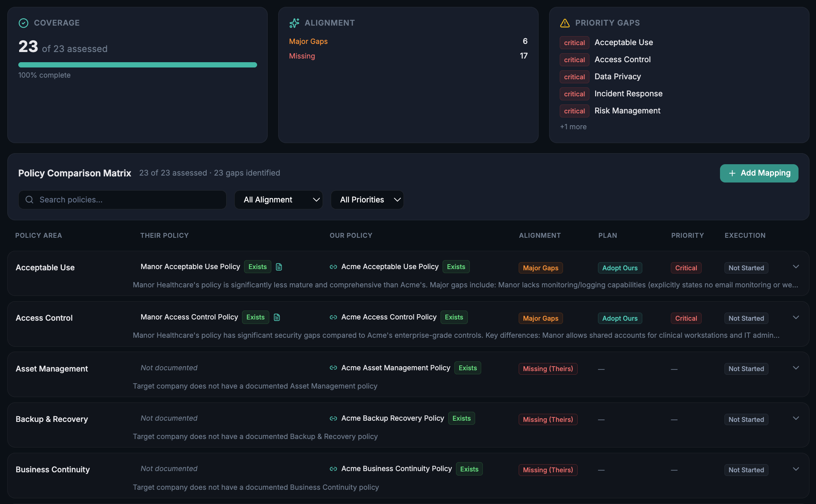Open the All Alignment filter dropdown
Viewport: 816px width, 504px height.
click(279, 200)
